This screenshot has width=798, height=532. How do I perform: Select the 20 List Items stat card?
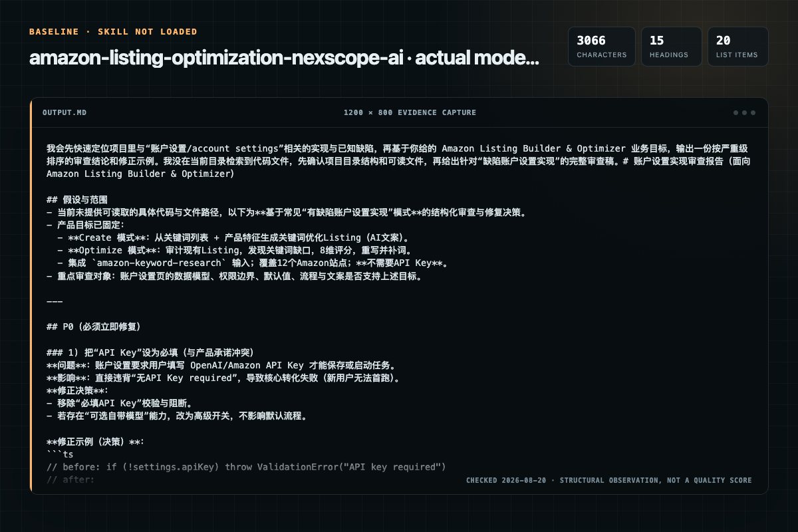(738, 47)
